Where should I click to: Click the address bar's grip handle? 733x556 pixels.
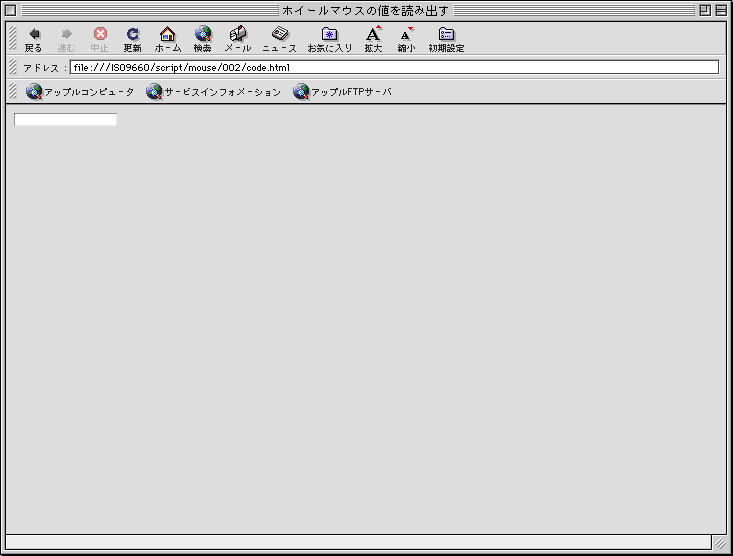click(13, 67)
